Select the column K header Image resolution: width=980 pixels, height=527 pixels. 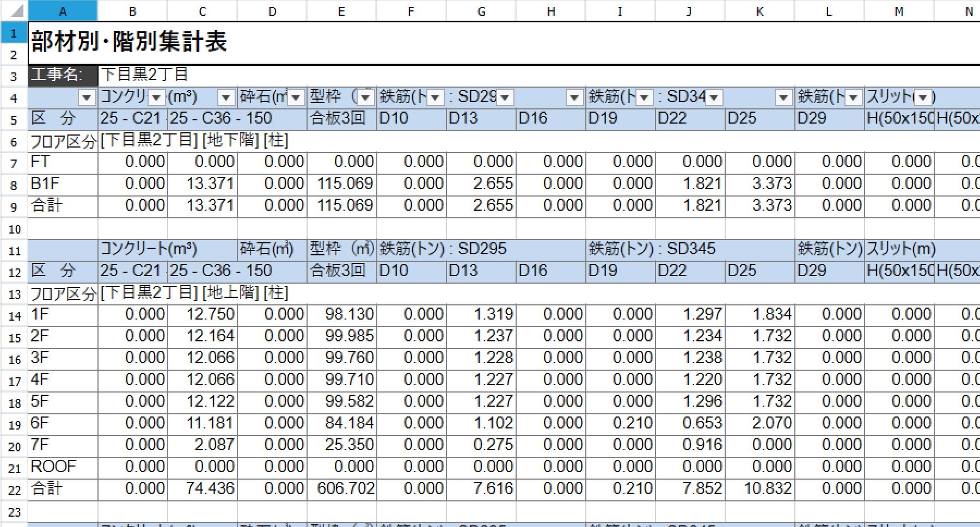[759, 11]
